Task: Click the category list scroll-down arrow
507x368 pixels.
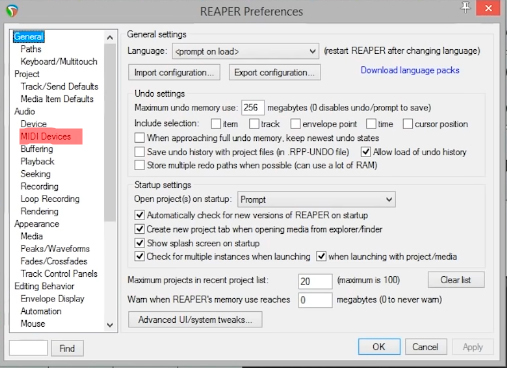Action: [110, 325]
